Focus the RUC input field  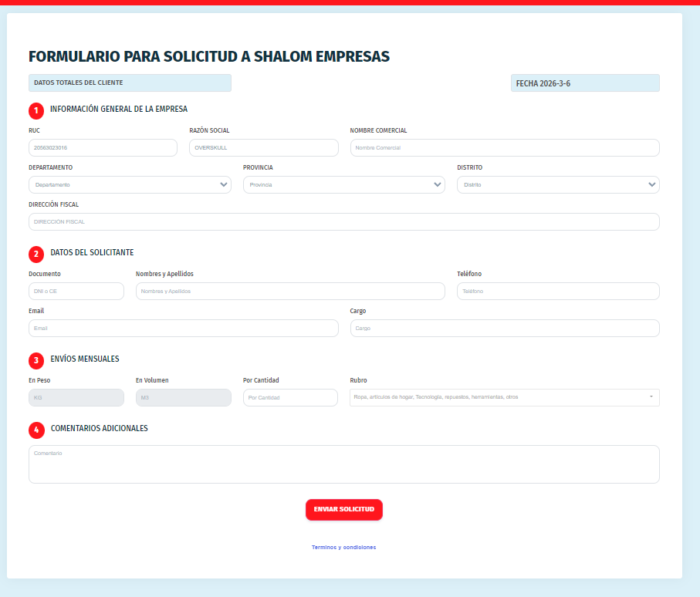click(x=103, y=148)
